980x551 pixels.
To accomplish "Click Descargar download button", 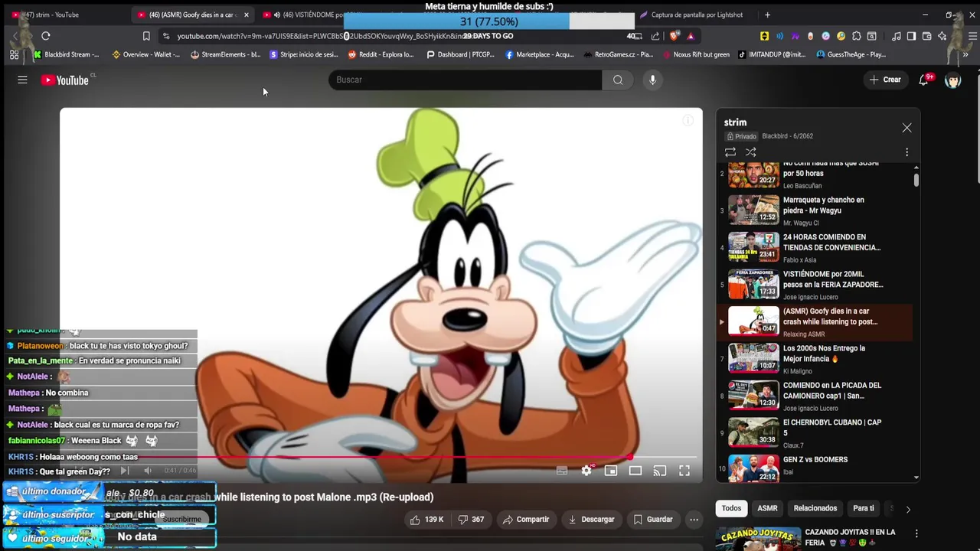I will [x=591, y=520].
